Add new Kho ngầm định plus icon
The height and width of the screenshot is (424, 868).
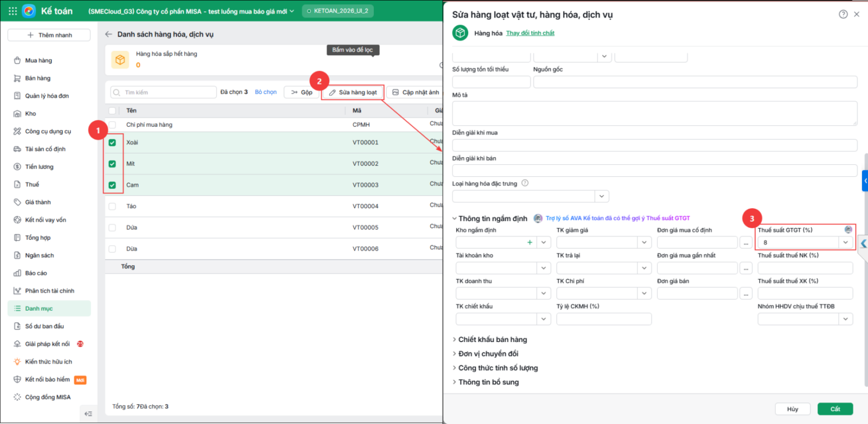click(530, 242)
